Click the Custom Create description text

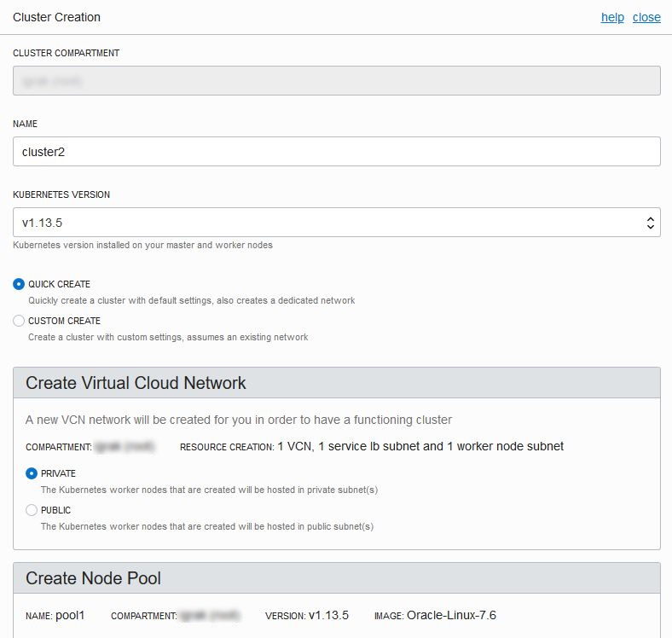coord(168,337)
